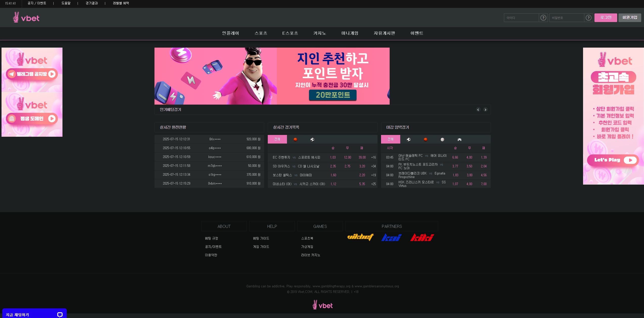
Task: Click the 0rix**** exchange row
Action: point(209,139)
